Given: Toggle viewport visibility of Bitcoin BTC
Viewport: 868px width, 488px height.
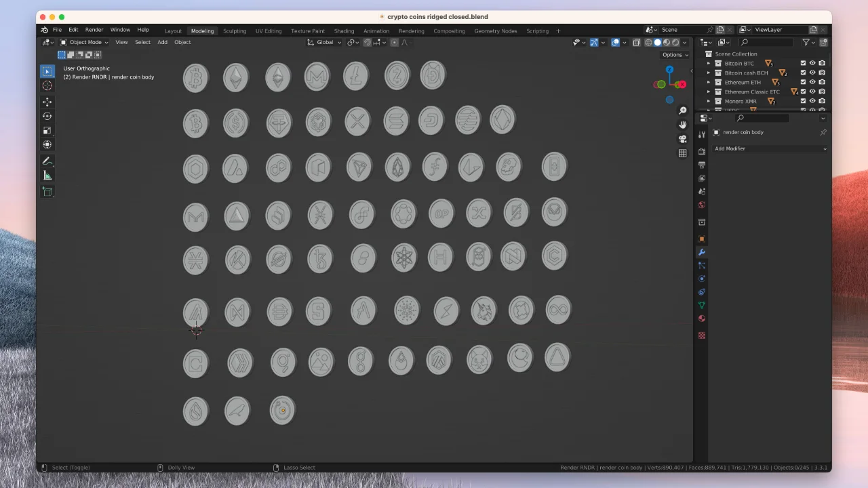Looking at the screenshot, I should [x=812, y=63].
